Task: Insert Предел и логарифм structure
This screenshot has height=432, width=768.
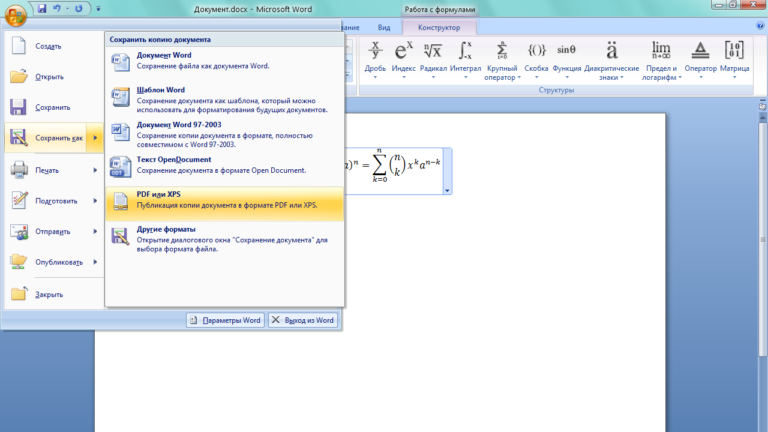Action: (661, 60)
